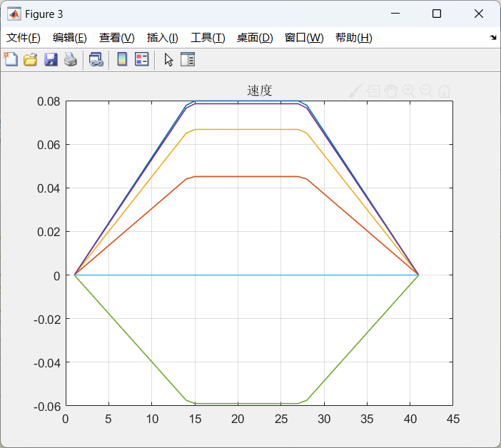
Task: Maximize the Figure 3 window
Action: (x=437, y=14)
